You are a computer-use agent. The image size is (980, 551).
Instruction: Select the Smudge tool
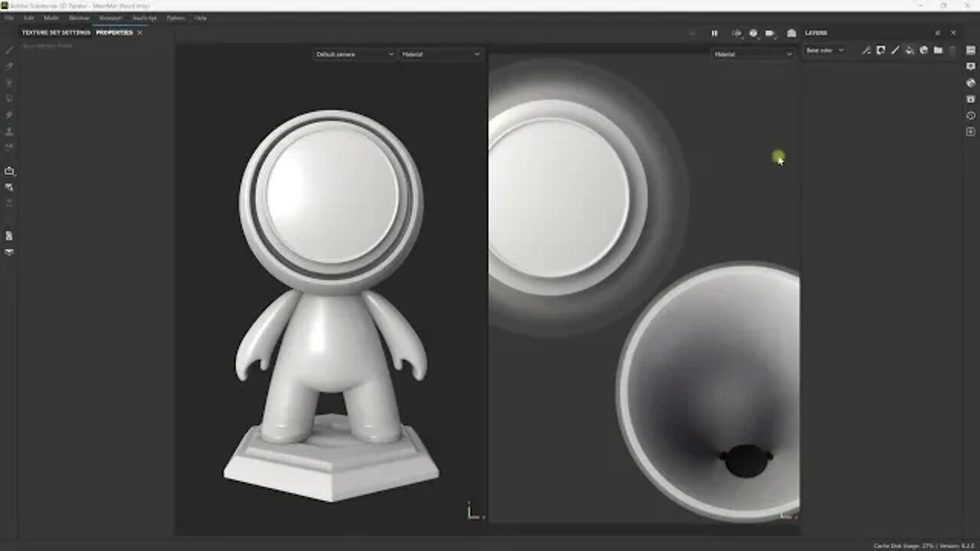(x=9, y=115)
